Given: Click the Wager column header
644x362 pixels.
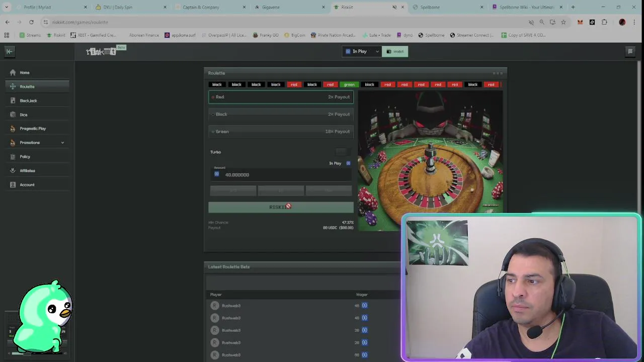Looking at the screenshot, I should tap(362, 295).
